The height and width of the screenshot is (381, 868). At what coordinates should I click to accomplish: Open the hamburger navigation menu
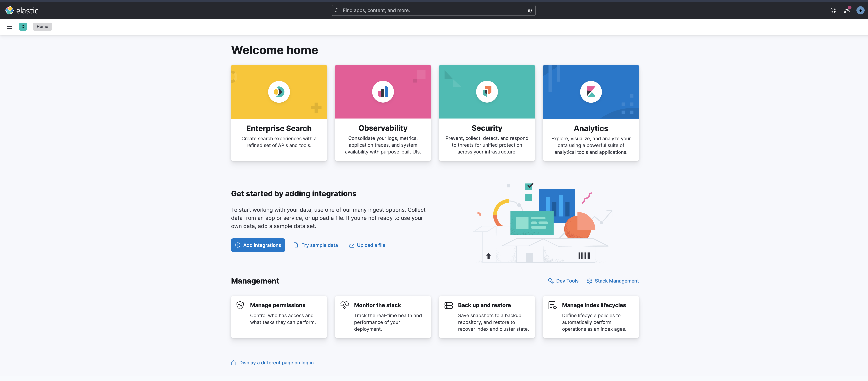10,27
